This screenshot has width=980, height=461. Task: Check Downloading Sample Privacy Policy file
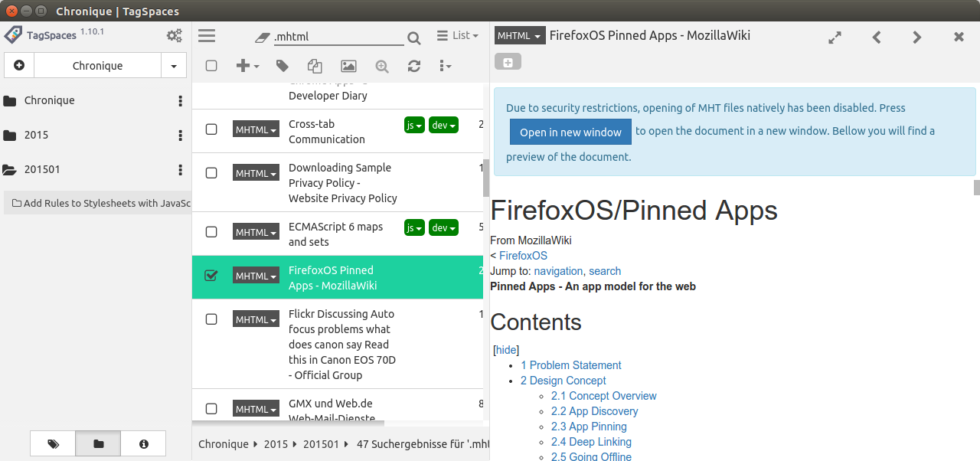211,173
